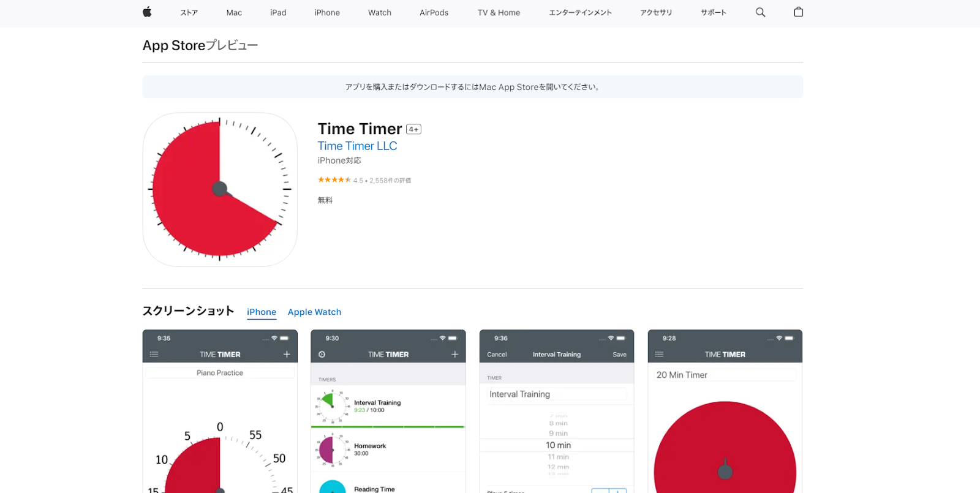The image size is (980, 493).
Task: Open the TV & Home menu item
Action: [499, 12]
